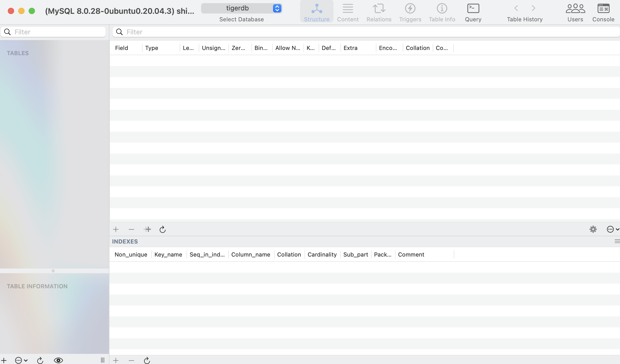The width and height of the screenshot is (620, 364).
Task: Open the Console window
Action: (603, 12)
